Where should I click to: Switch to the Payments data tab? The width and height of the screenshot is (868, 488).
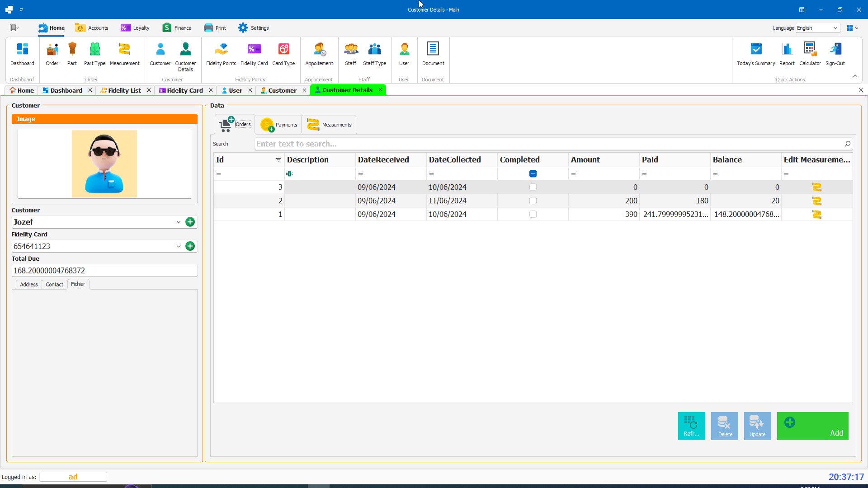click(279, 125)
